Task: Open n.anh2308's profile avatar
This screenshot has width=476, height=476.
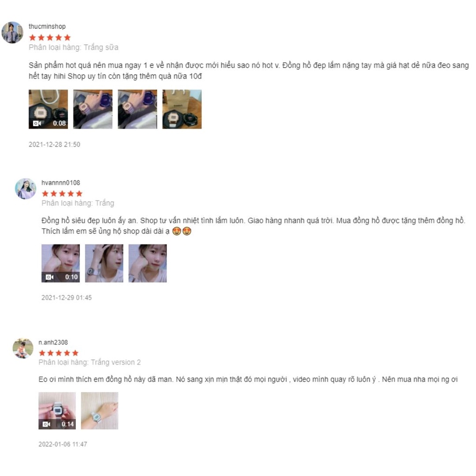Action: tap(23, 348)
